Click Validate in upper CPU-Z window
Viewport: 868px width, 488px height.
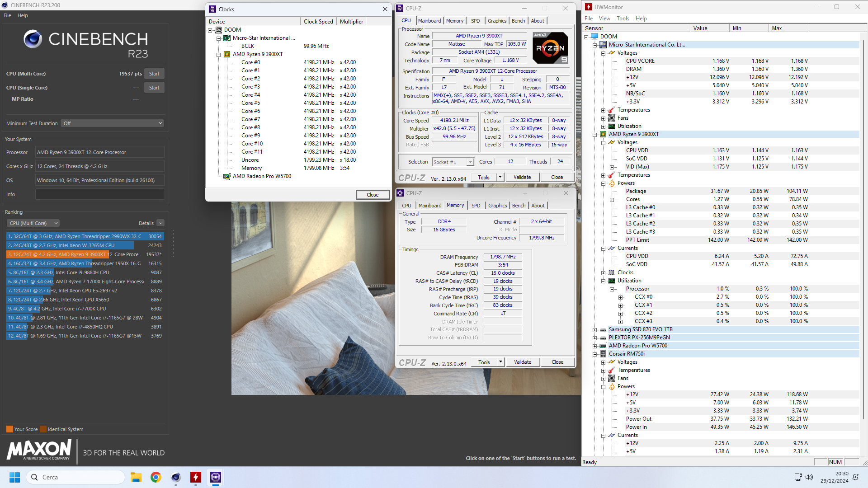click(522, 177)
